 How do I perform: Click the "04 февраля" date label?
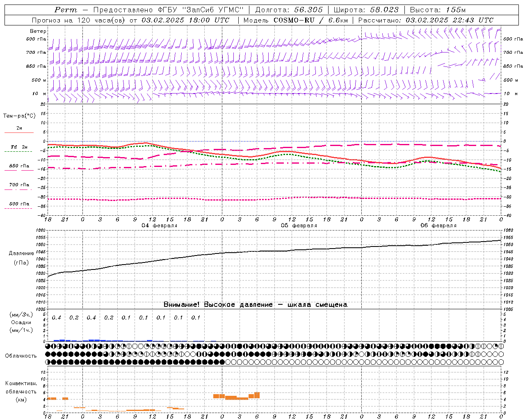[x=160, y=226]
